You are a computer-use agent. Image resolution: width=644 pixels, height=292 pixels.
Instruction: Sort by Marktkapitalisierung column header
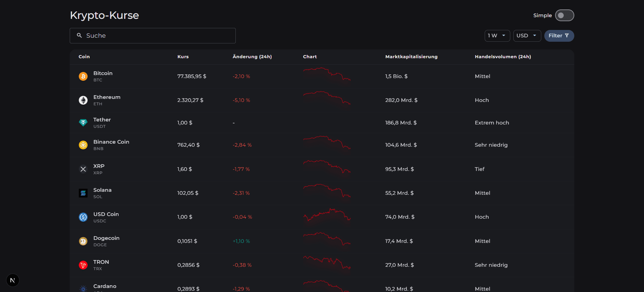pyautogui.click(x=411, y=57)
